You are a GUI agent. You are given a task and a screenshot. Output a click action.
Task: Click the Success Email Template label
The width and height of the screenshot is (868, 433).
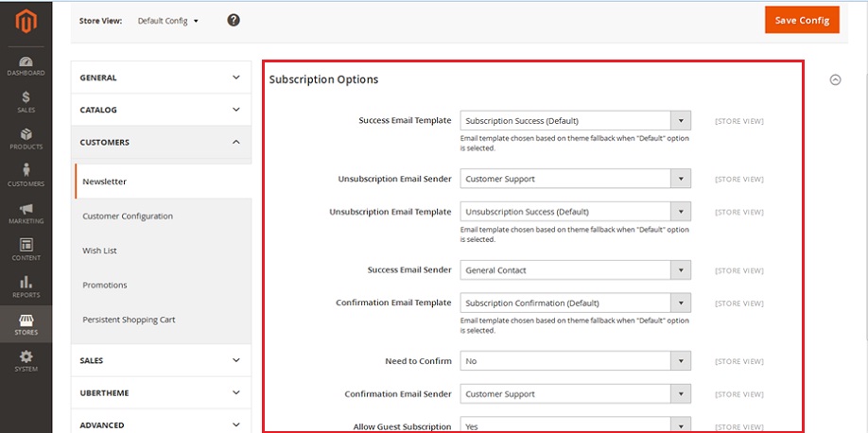pyautogui.click(x=405, y=120)
